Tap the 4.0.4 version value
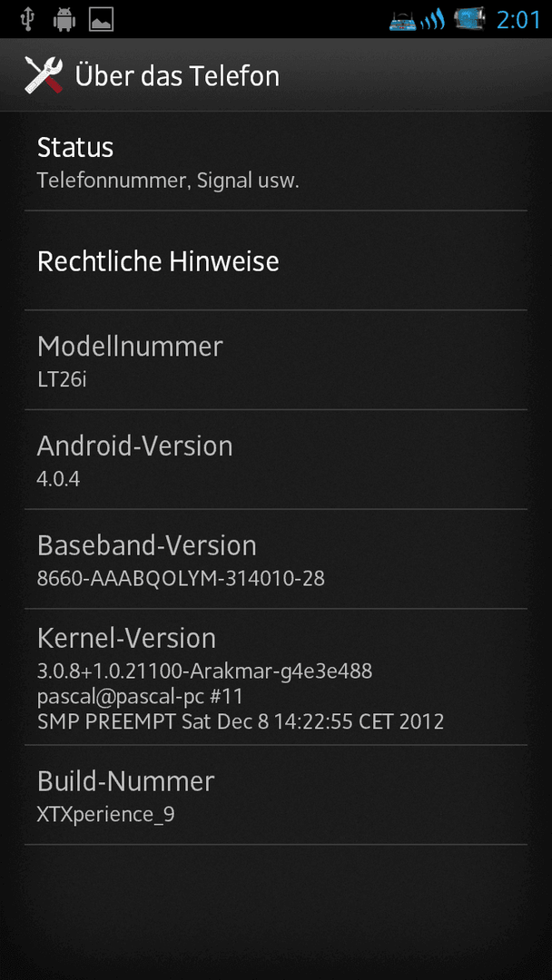 point(58,479)
